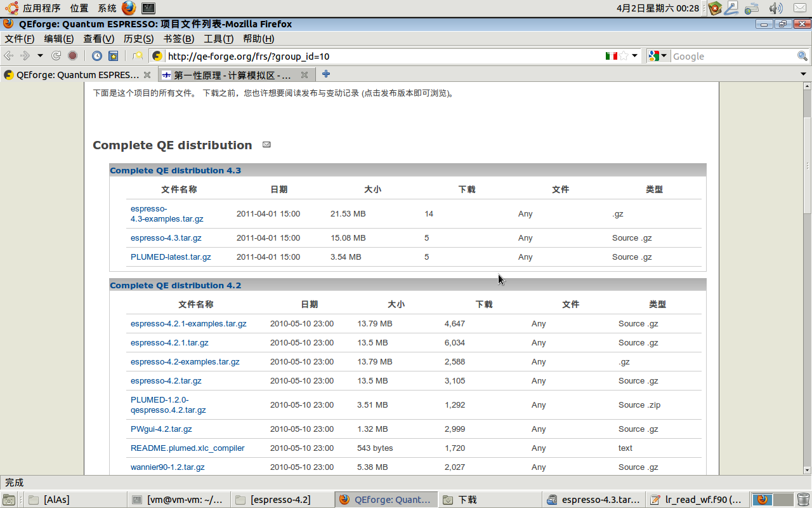Select the QEforge: Quantum ESPRESSO tab
This screenshot has width=812, height=508.
coord(77,75)
